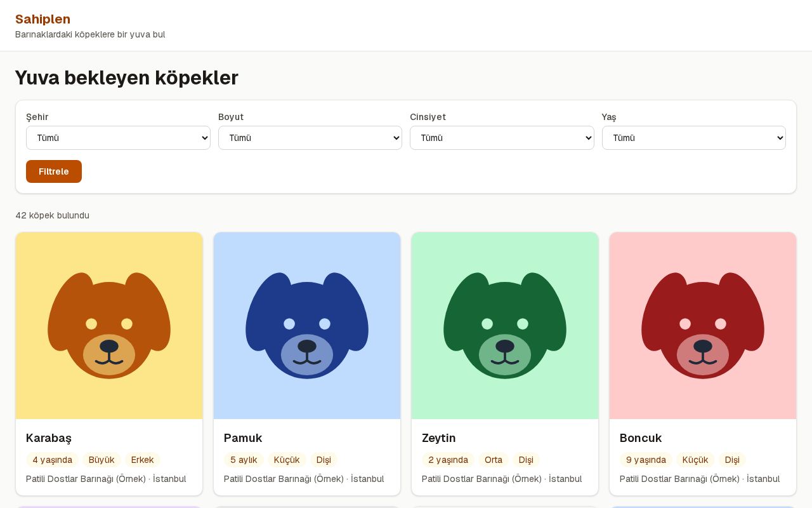Click the 'Büyük' size tag on Karabaş

pyautogui.click(x=101, y=460)
